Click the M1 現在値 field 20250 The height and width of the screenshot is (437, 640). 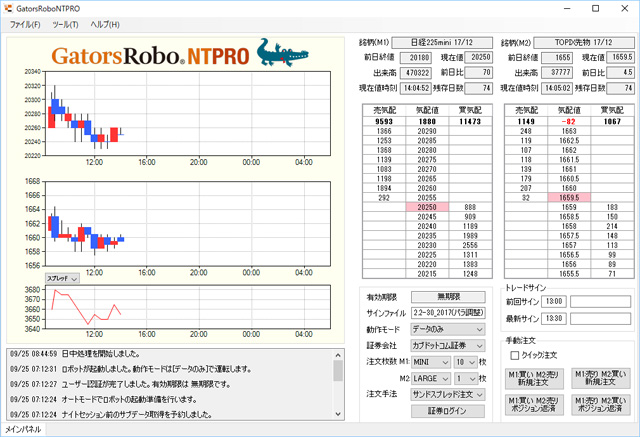[x=478, y=58]
